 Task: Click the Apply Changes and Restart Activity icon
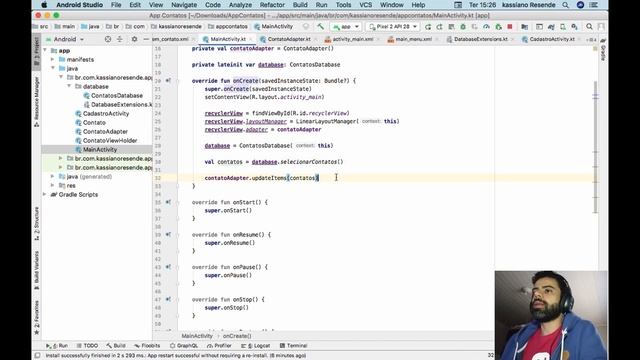pyautogui.click(x=428, y=27)
